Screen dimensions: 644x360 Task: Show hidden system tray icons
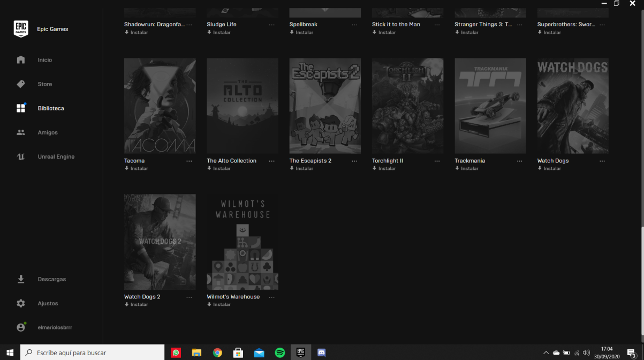tap(546, 352)
